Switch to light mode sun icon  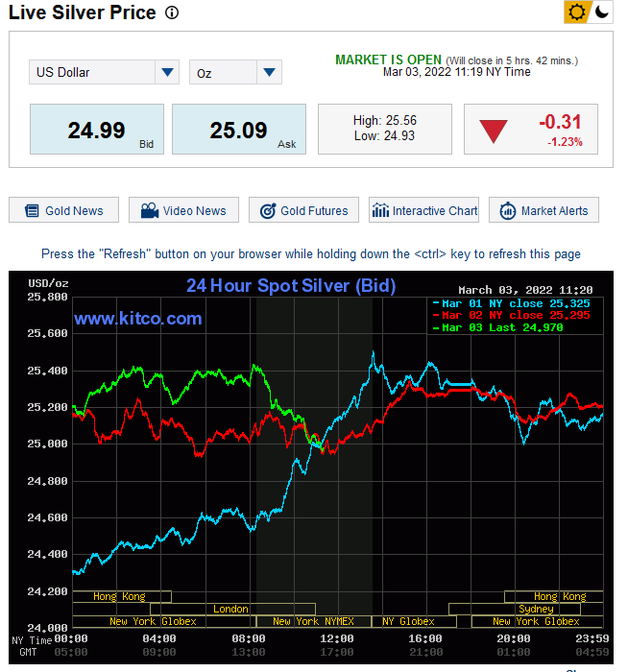pyautogui.click(x=576, y=12)
